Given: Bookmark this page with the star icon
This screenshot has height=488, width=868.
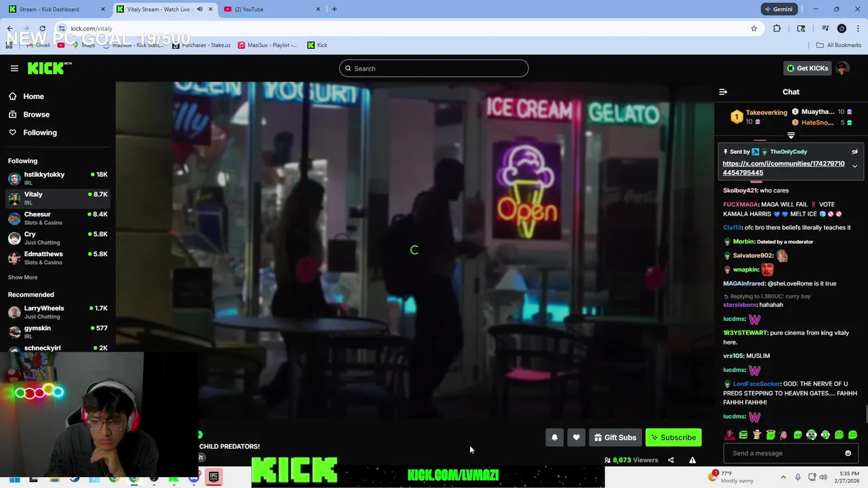Looking at the screenshot, I should [x=753, y=28].
